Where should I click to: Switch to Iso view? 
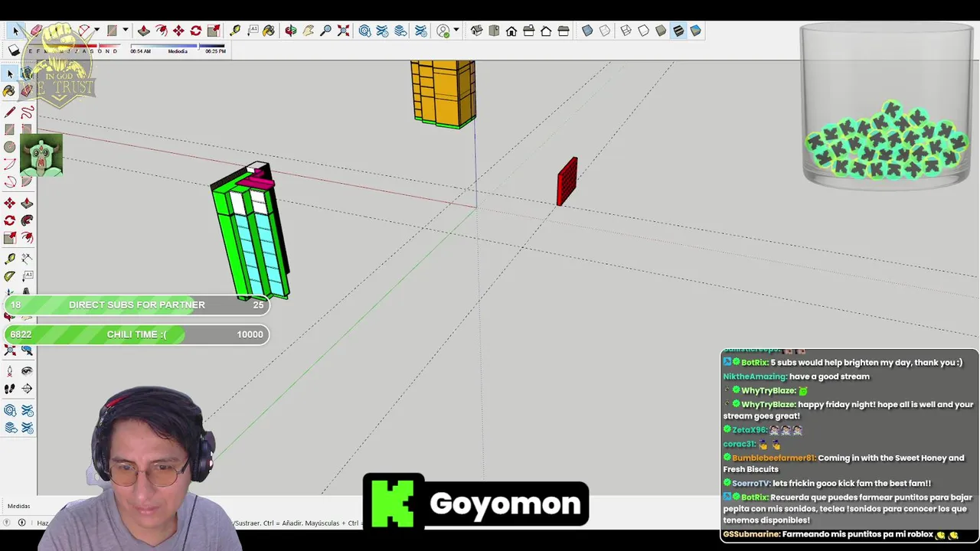(476, 31)
